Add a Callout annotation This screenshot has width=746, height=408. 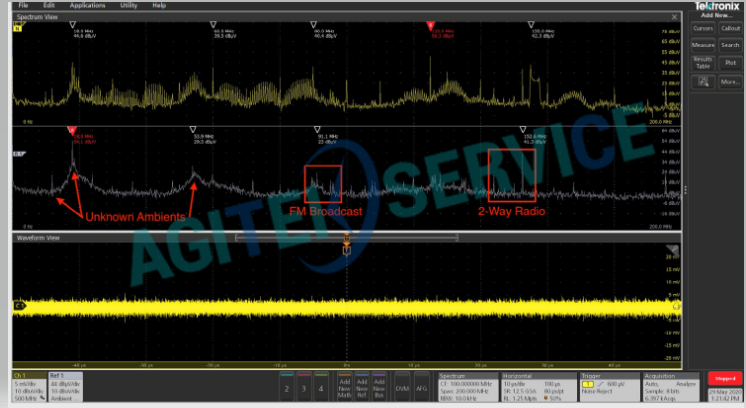click(730, 28)
